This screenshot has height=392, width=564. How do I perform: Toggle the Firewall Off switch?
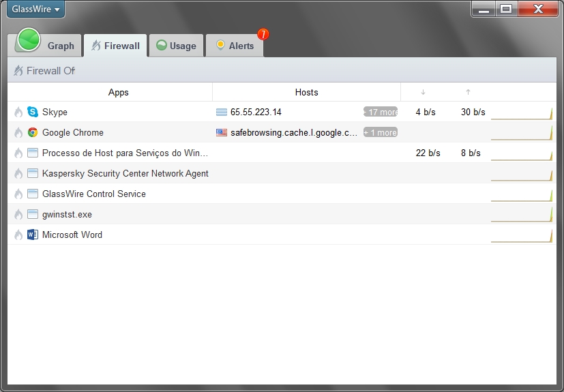pyautogui.click(x=44, y=71)
